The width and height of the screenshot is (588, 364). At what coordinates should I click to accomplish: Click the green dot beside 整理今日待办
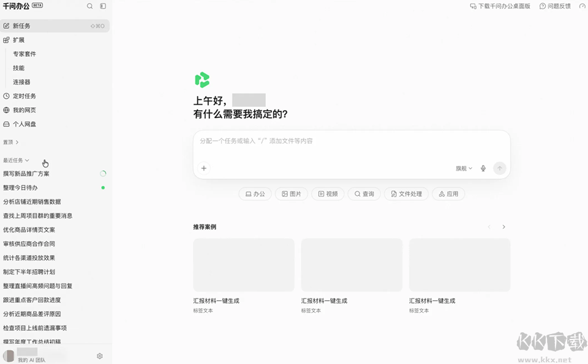coord(103,188)
